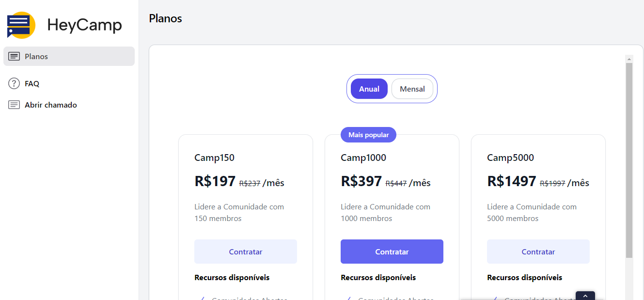The image size is (644, 300).
Task: Click the scroll-to-top chevron button
Action: pos(585,296)
